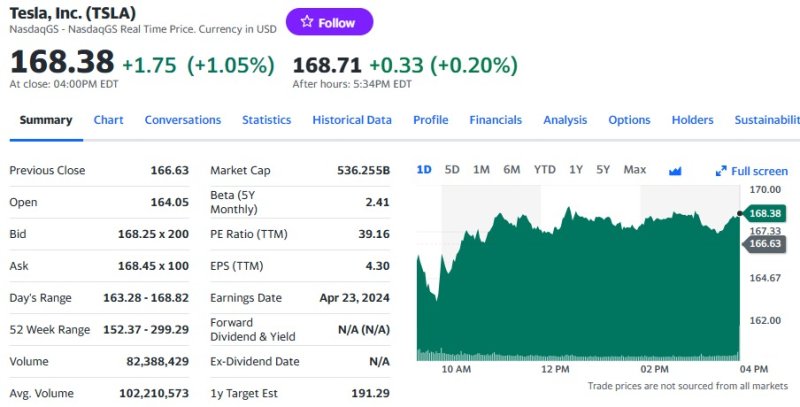The width and height of the screenshot is (800, 407).
Task: Open the Chart tab
Action: (x=108, y=120)
